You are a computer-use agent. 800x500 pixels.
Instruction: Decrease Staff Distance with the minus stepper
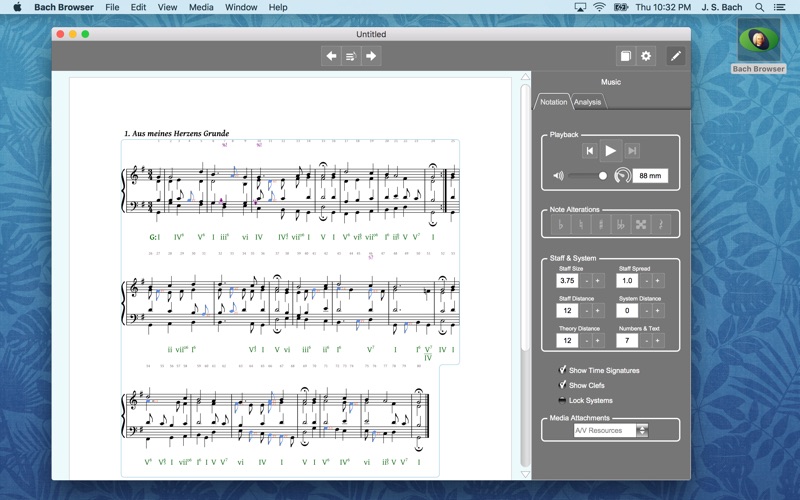(587, 311)
